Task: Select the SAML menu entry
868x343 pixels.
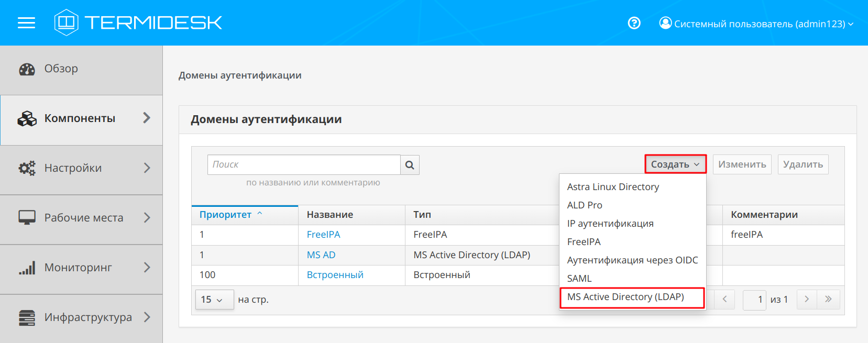Action: pos(579,279)
